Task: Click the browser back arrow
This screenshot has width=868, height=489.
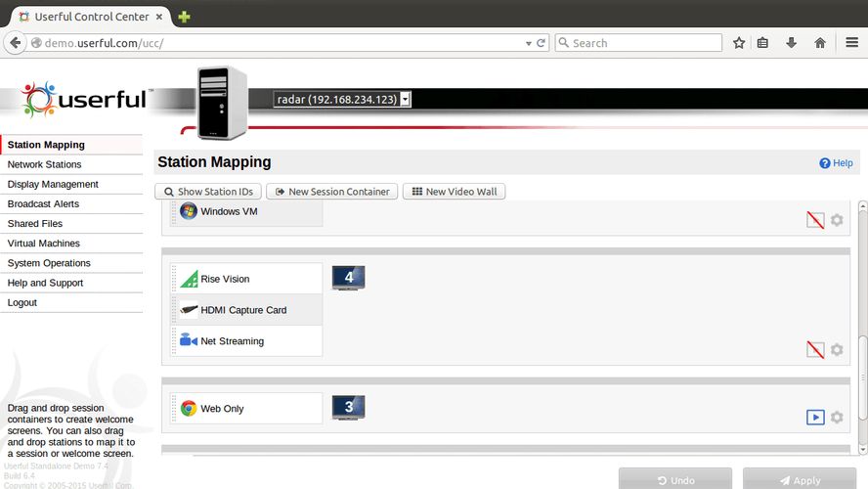Action: [16, 43]
